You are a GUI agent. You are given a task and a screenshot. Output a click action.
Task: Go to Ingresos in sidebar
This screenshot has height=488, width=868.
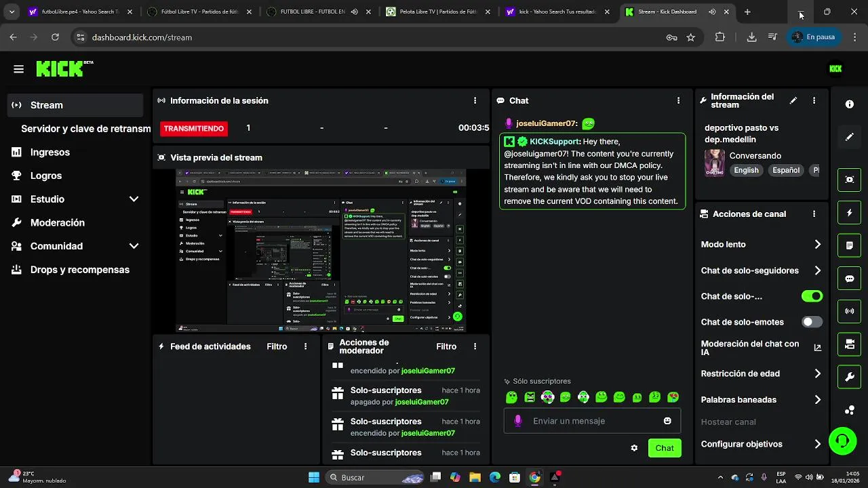[x=76, y=152]
